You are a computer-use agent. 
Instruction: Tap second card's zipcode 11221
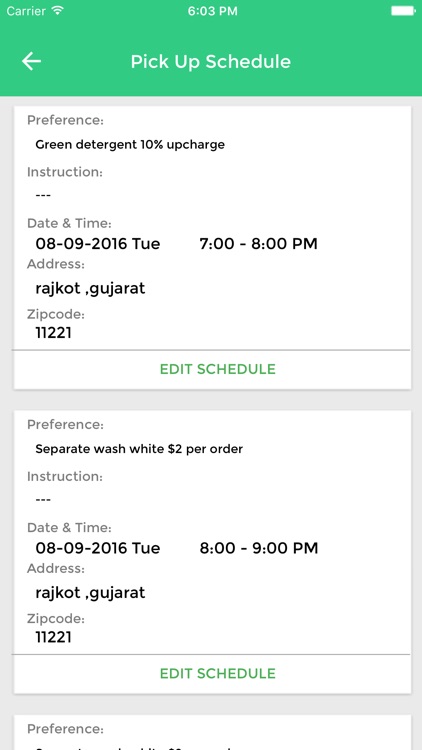pyautogui.click(x=54, y=637)
